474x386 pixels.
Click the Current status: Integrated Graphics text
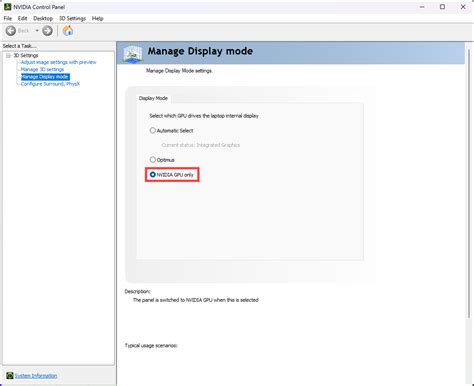[x=201, y=145]
